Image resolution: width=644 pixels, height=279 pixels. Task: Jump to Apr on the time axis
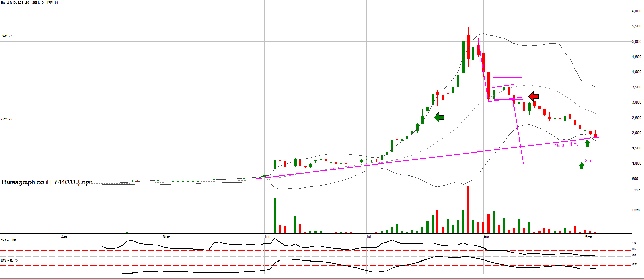click(x=64, y=237)
